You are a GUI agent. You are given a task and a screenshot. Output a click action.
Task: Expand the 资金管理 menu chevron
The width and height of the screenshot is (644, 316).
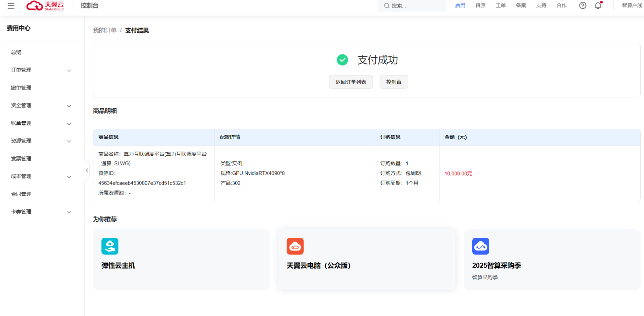coord(69,106)
